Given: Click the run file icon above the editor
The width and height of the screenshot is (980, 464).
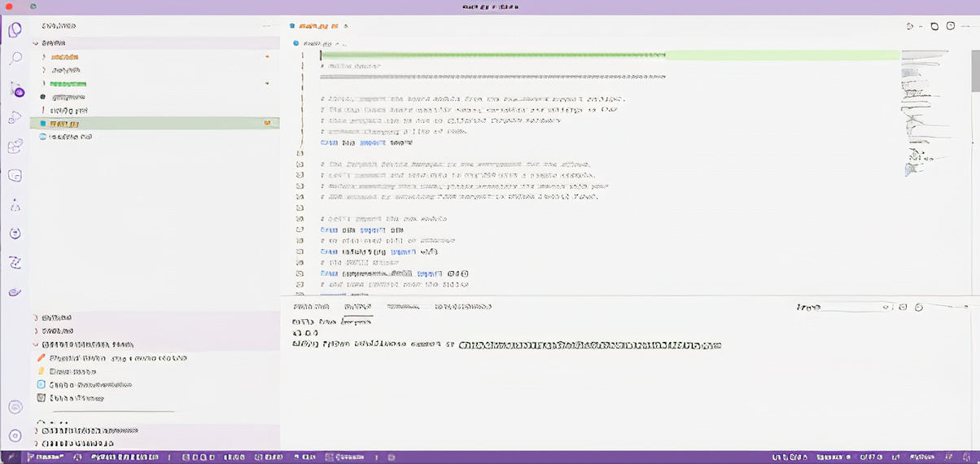Looking at the screenshot, I should (911, 26).
